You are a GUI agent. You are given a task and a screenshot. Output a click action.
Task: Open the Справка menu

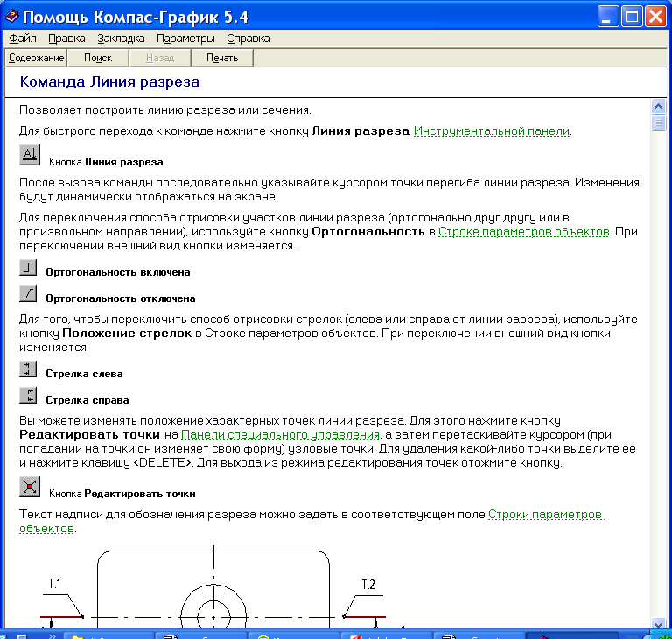[248, 39]
